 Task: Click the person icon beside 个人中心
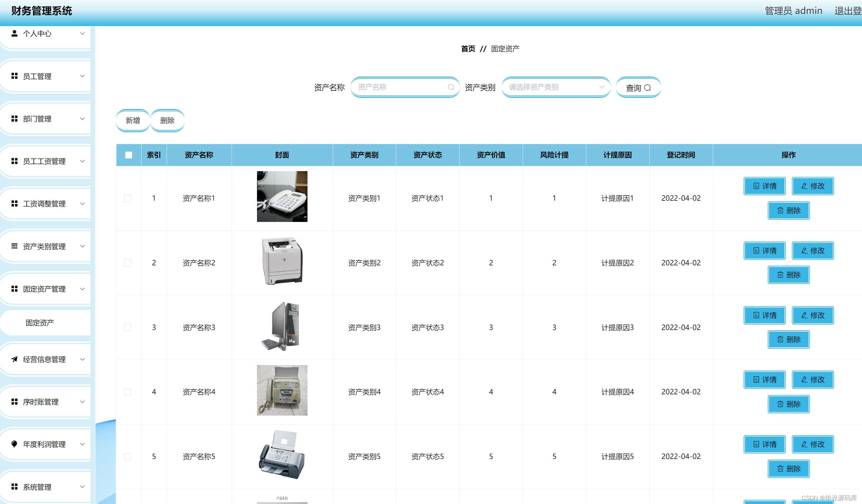(14, 33)
